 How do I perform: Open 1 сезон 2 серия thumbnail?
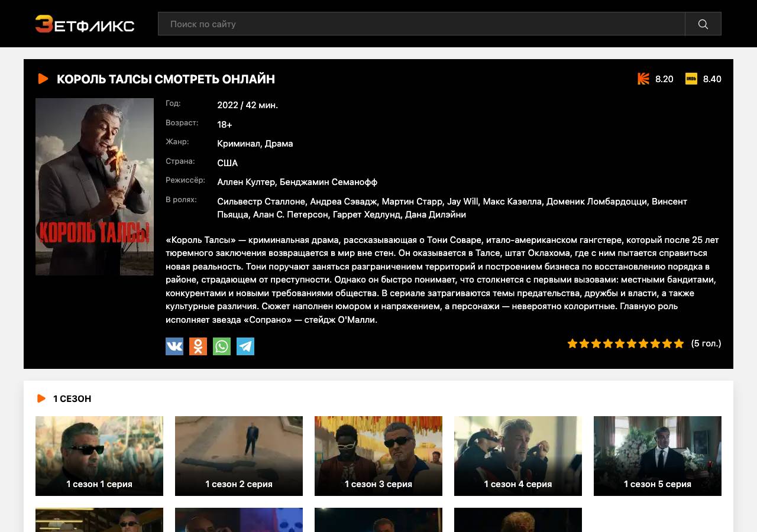click(x=239, y=456)
